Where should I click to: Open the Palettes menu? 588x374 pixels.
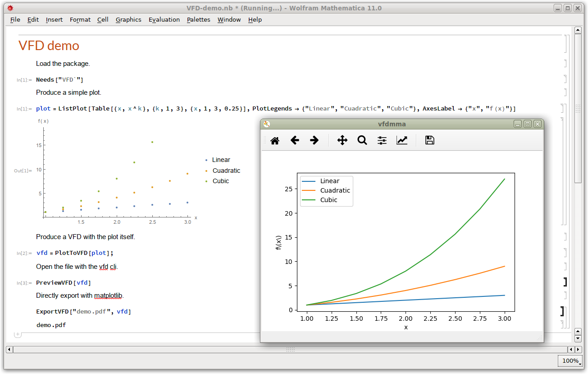point(199,19)
